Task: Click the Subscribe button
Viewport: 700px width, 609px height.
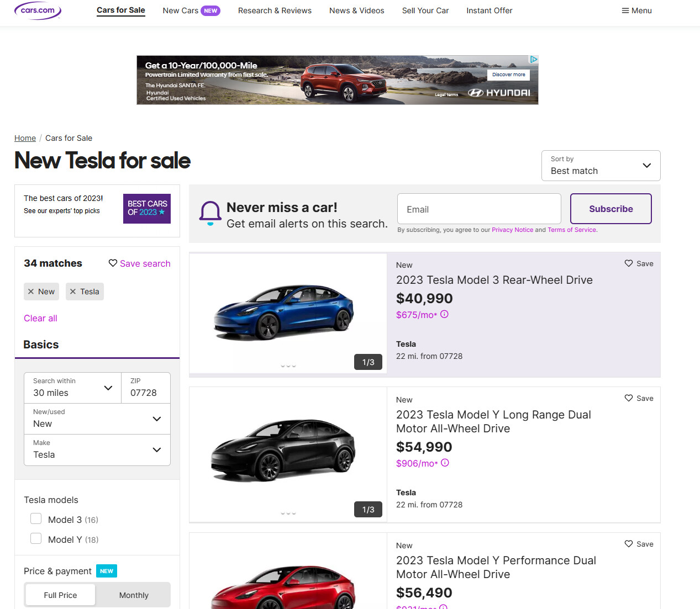Action: point(611,209)
